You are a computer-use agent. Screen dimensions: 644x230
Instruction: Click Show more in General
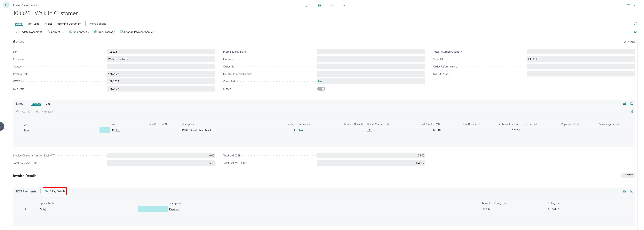[x=629, y=42]
